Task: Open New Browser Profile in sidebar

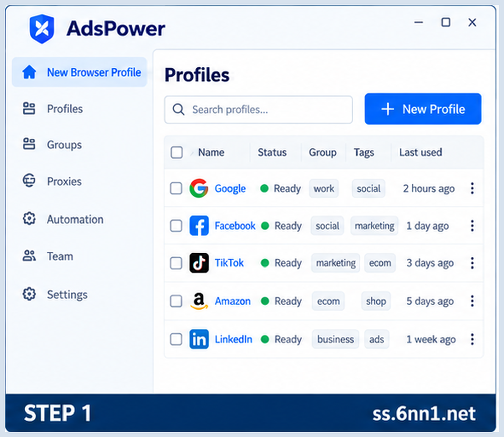Action: (80, 72)
